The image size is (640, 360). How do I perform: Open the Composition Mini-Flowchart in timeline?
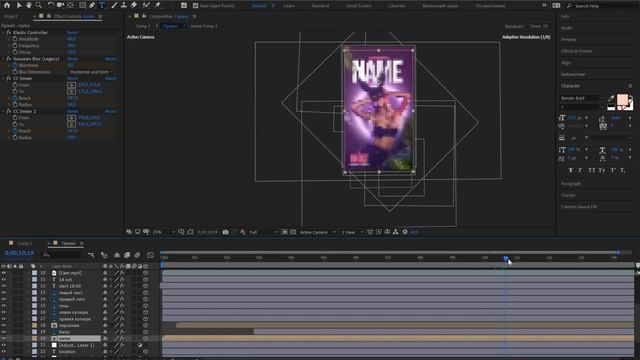(x=91, y=255)
